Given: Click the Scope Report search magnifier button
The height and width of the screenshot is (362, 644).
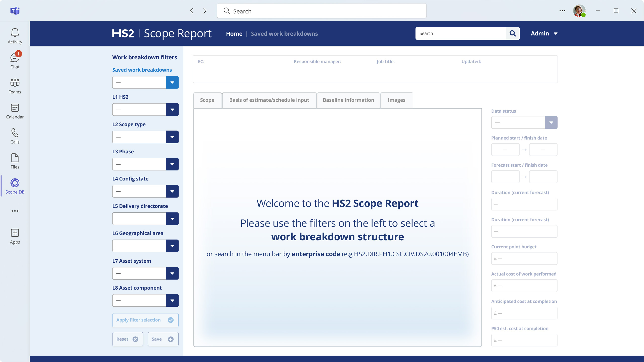Looking at the screenshot, I should (x=513, y=33).
